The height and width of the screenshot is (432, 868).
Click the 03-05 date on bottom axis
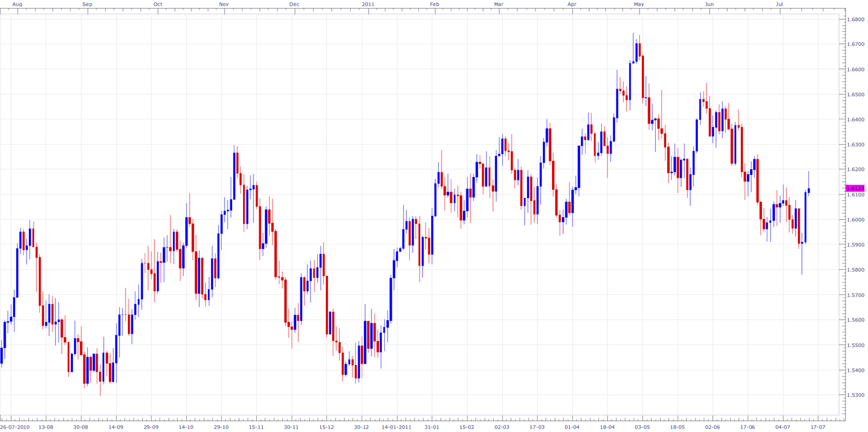click(642, 427)
